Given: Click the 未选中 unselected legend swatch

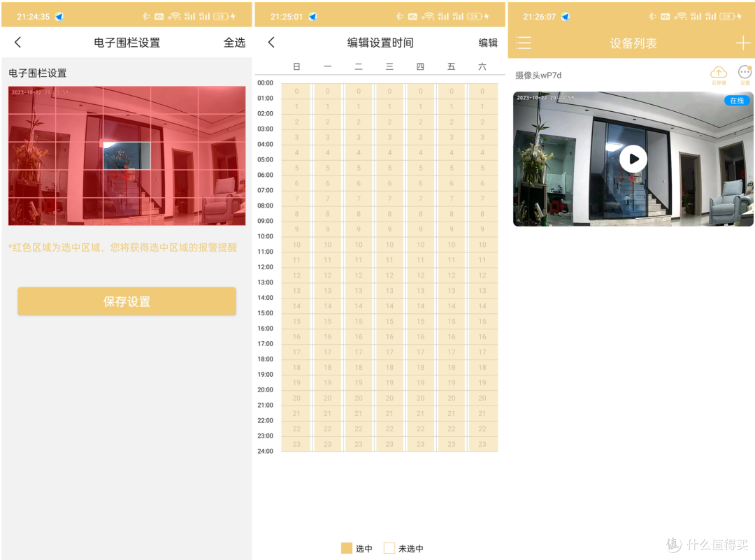Looking at the screenshot, I should coord(389,548).
